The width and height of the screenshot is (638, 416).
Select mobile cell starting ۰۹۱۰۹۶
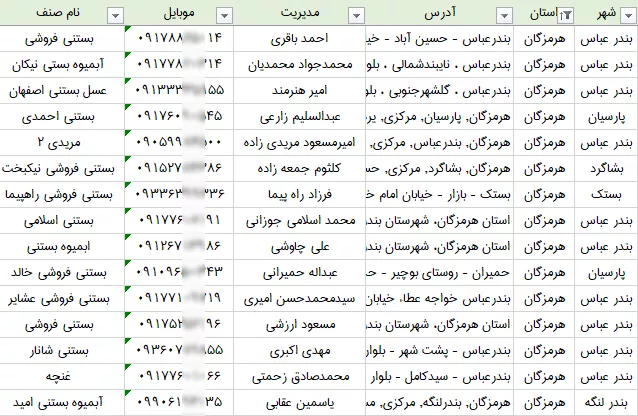point(179,273)
